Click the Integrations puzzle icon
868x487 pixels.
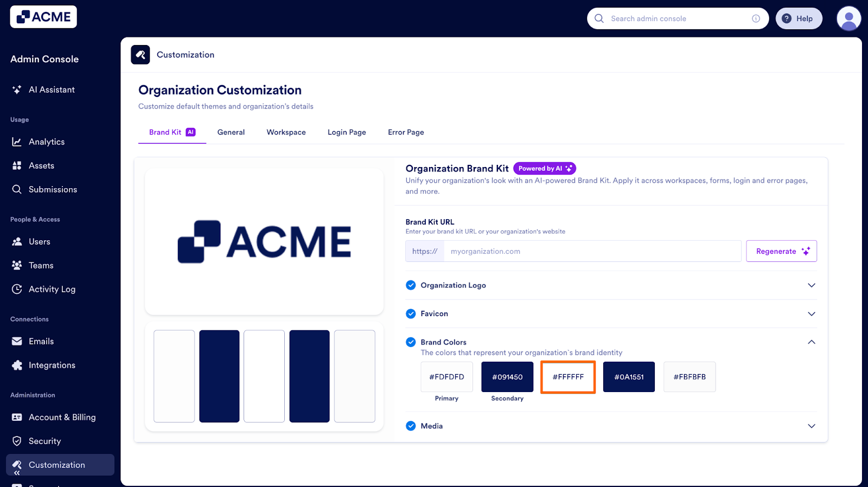click(x=17, y=365)
